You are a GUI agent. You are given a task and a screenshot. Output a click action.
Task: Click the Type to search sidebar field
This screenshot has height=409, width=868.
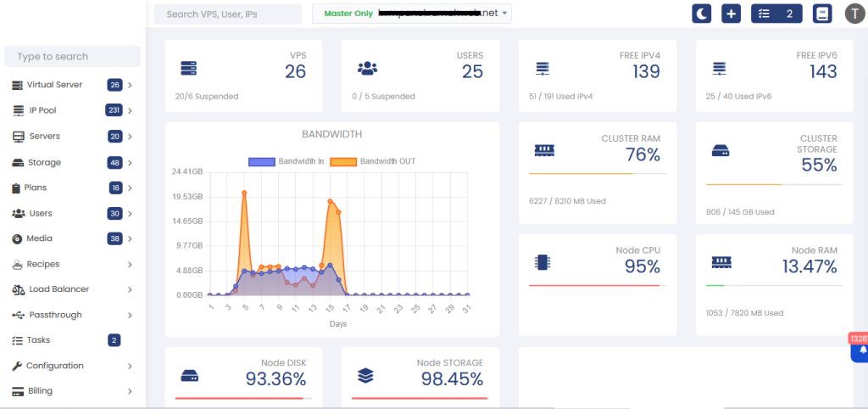[72, 57]
